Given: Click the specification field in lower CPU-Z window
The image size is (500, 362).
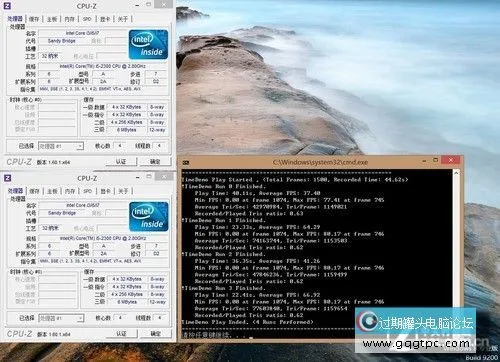Looking at the screenshot, I should click(x=103, y=238).
